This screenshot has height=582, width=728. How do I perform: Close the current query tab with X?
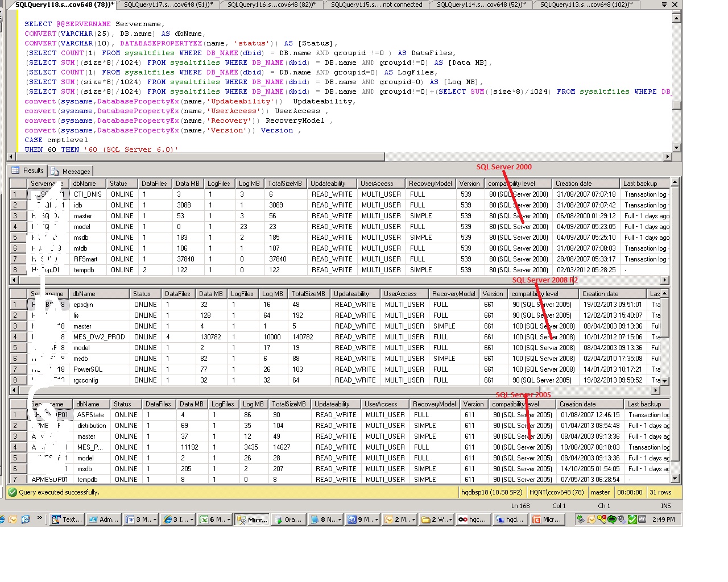[x=675, y=5]
